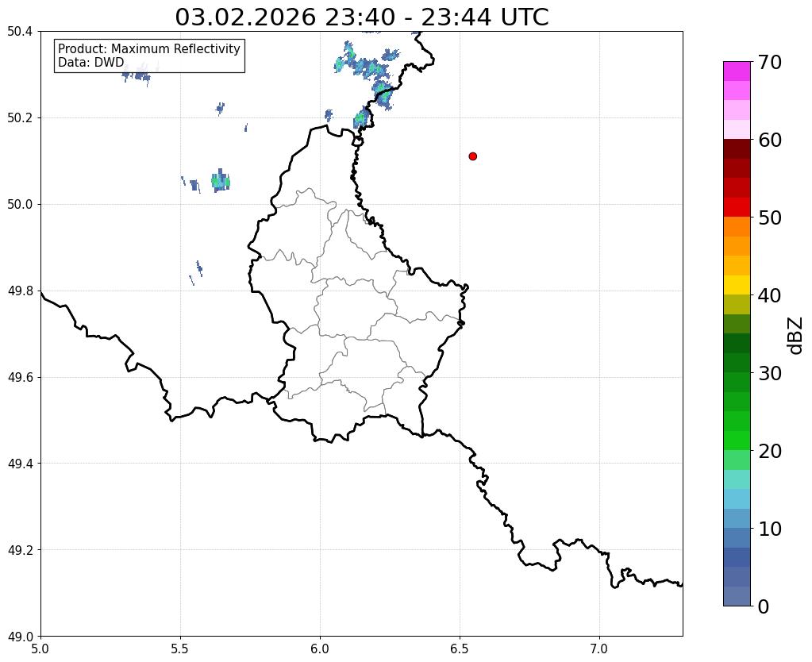Screen dimensions: 812x662
Task: Click the dBZ colorbar label
Action: tap(795, 336)
